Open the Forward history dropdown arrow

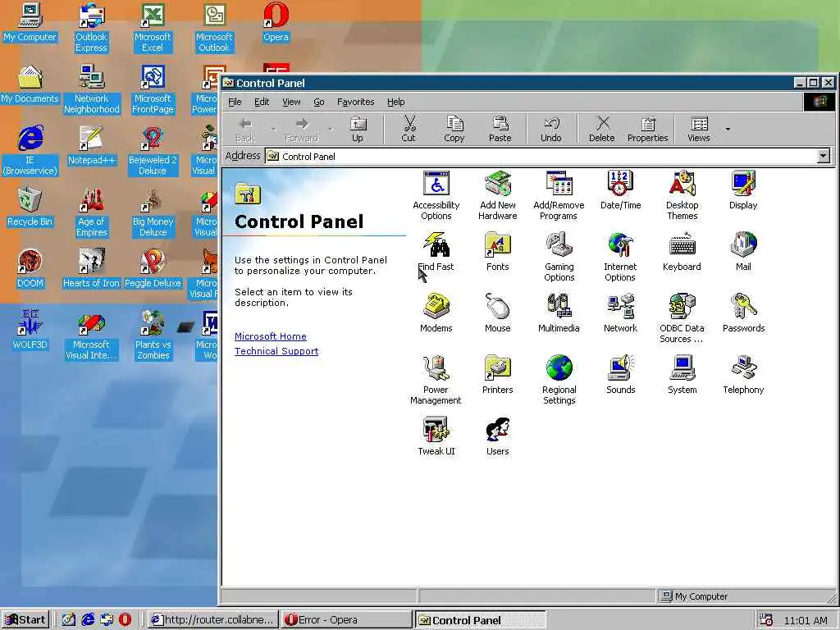click(330, 129)
